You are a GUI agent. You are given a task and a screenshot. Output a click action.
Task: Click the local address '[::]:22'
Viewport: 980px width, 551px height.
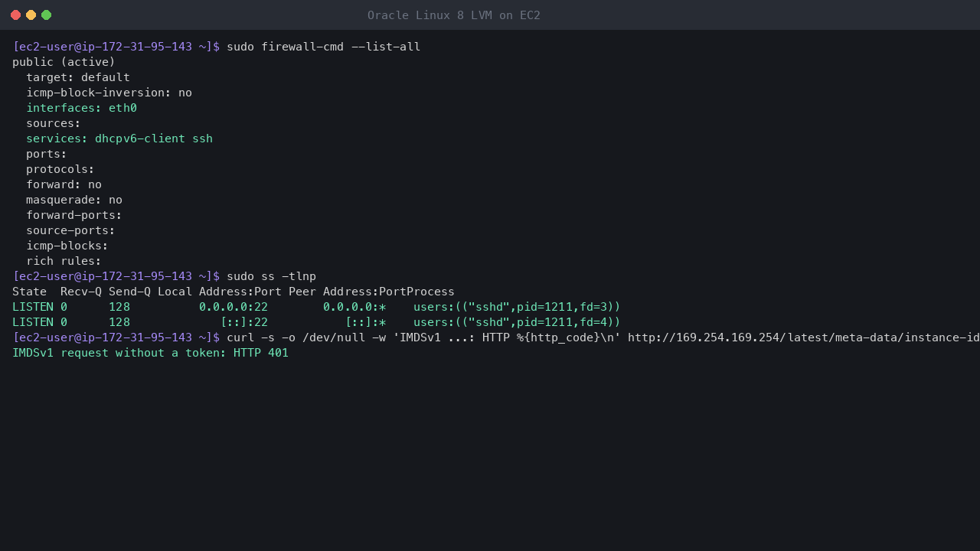[x=244, y=322]
